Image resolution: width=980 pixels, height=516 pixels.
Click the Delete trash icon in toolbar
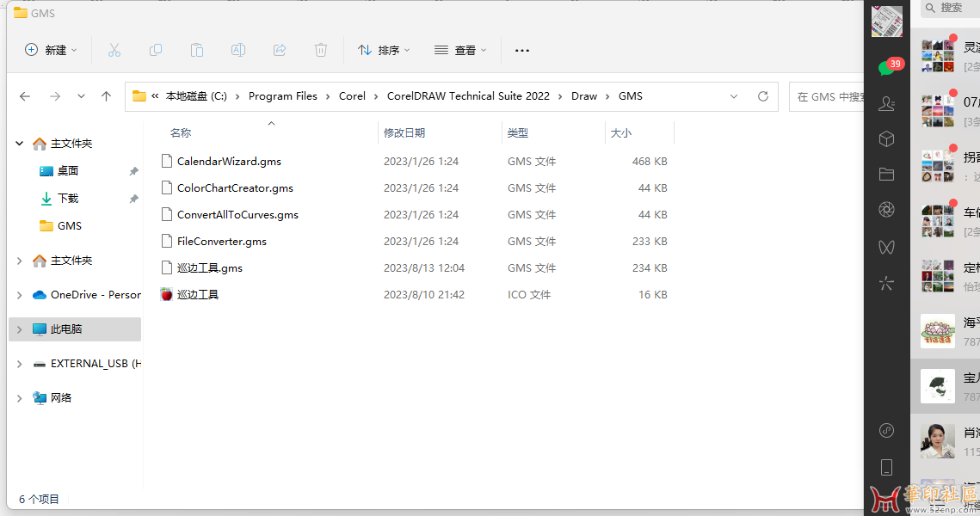[321, 50]
